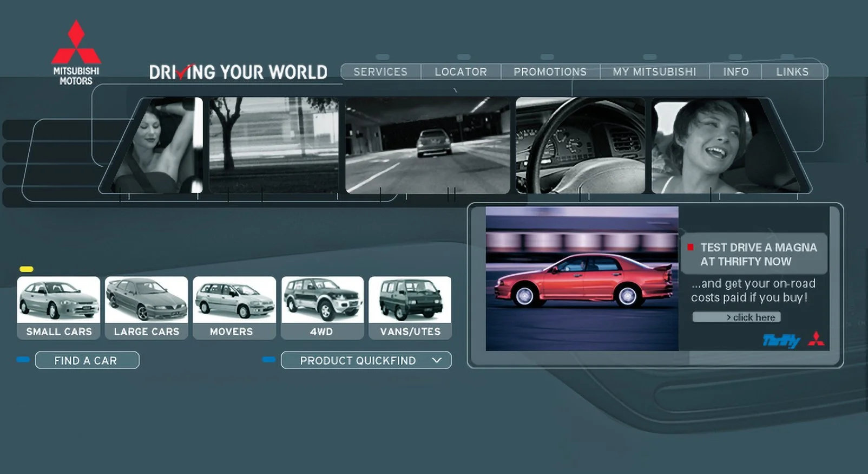Click the Product Quickfind chevron arrow
The height and width of the screenshot is (474, 868).
[x=437, y=360]
